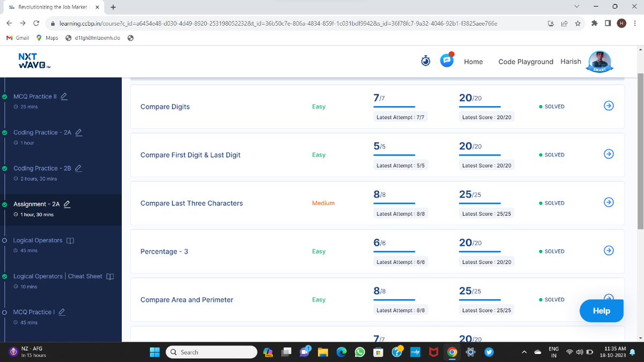Click the taskbar Search box

coord(211,352)
